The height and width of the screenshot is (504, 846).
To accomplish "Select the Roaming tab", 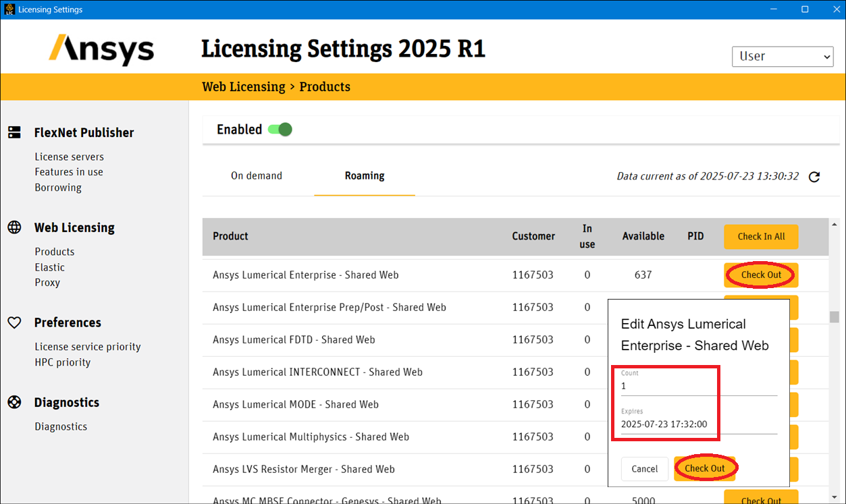I will coord(365,175).
